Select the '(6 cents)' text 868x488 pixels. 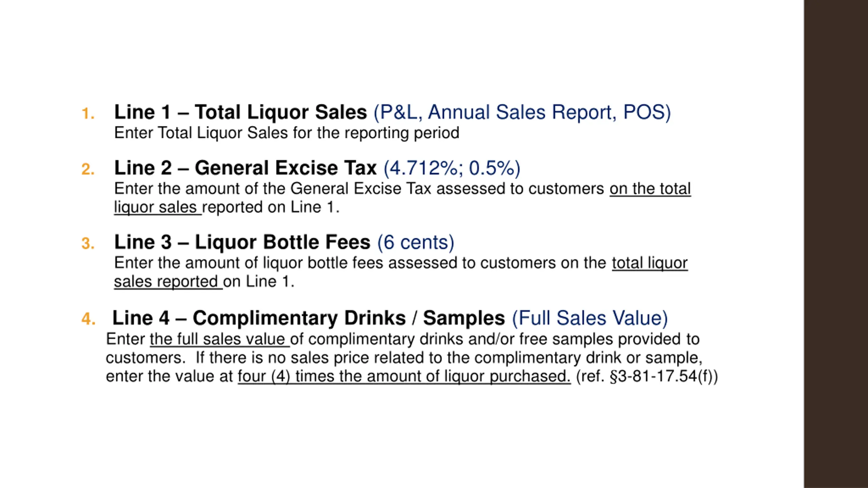(x=416, y=242)
